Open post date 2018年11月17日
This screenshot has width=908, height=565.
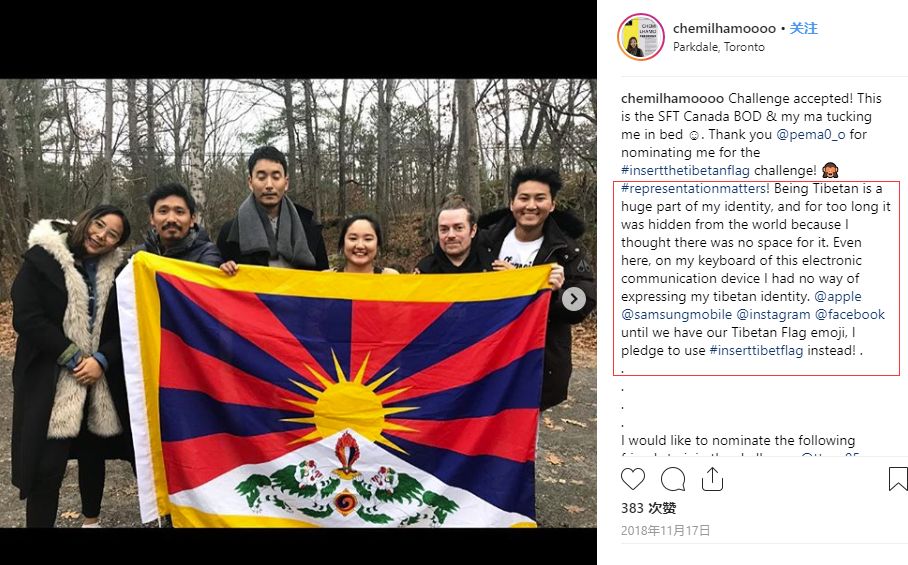point(665,530)
